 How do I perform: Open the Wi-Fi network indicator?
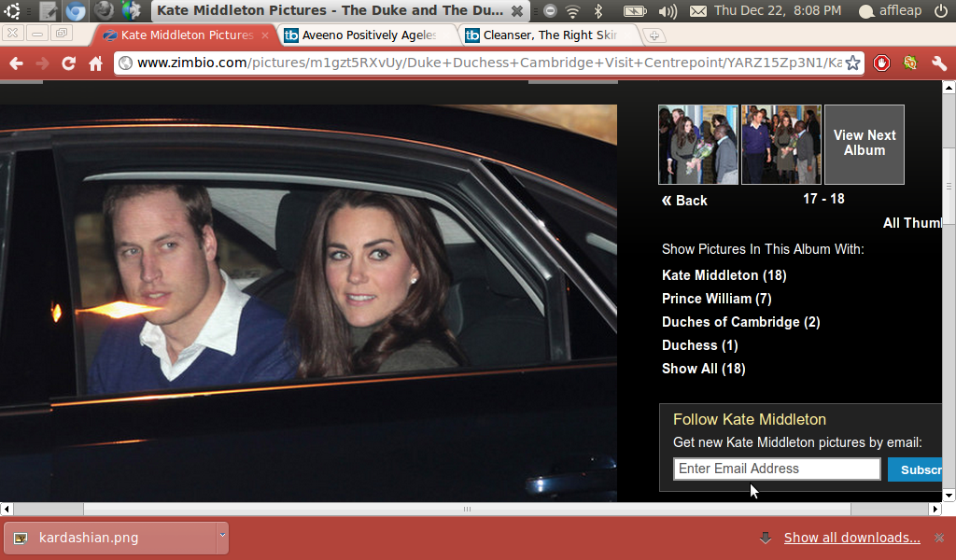pos(572,11)
